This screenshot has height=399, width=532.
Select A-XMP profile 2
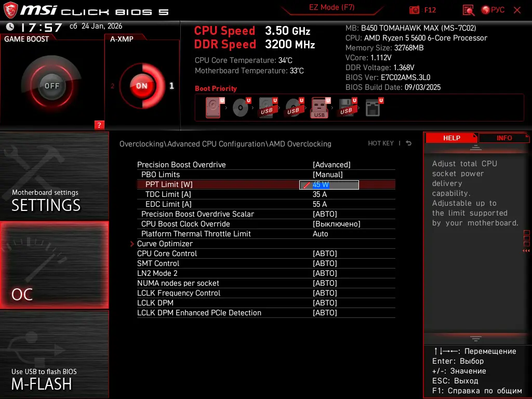click(112, 86)
